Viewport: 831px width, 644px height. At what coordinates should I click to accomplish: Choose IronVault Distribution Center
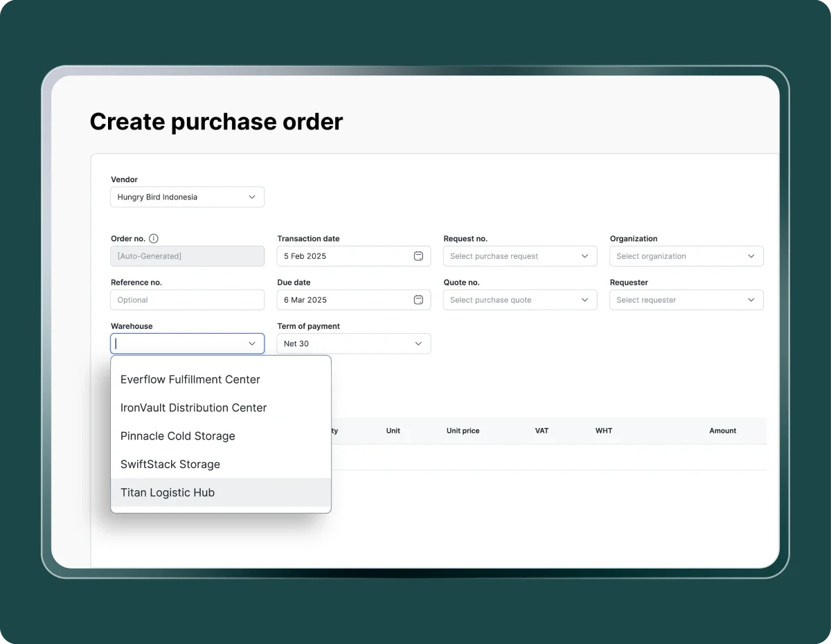193,408
